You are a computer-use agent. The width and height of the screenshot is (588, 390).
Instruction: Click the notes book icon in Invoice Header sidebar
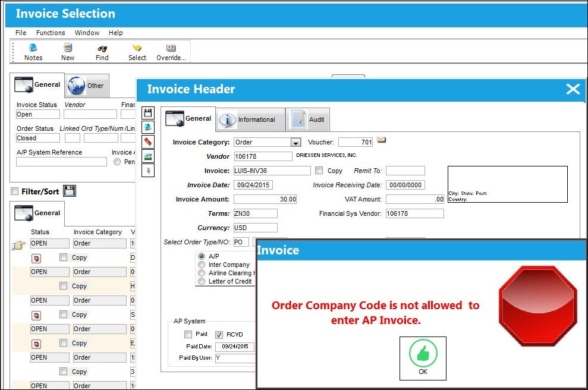148,127
